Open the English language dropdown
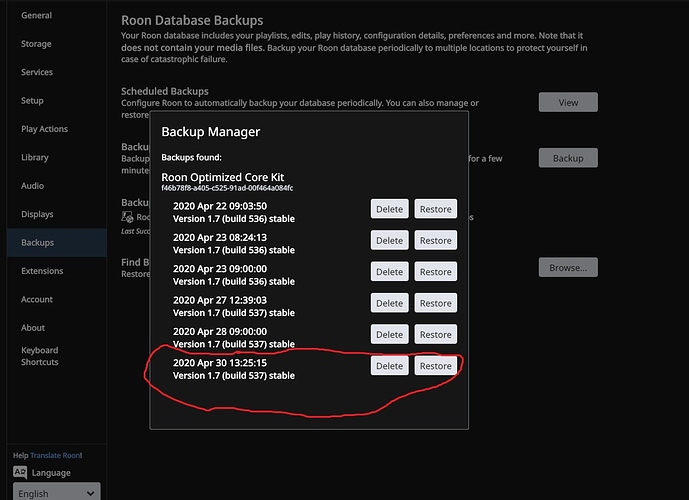The image size is (689, 500). coord(56,493)
